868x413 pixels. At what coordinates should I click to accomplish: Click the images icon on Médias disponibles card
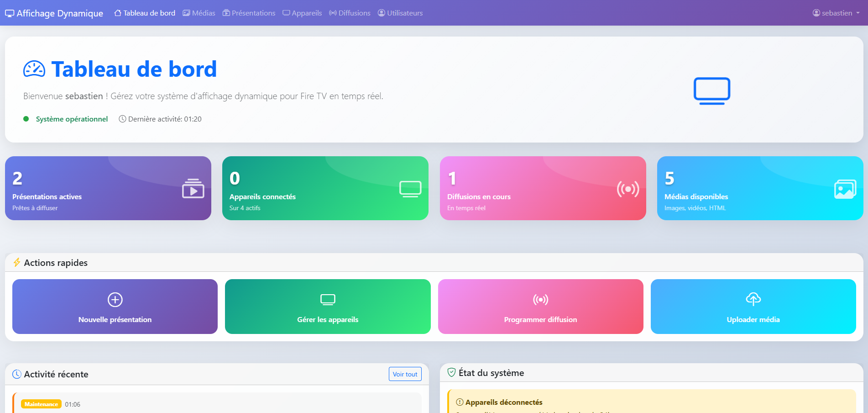pyautogui.click(x=845, y=189)
